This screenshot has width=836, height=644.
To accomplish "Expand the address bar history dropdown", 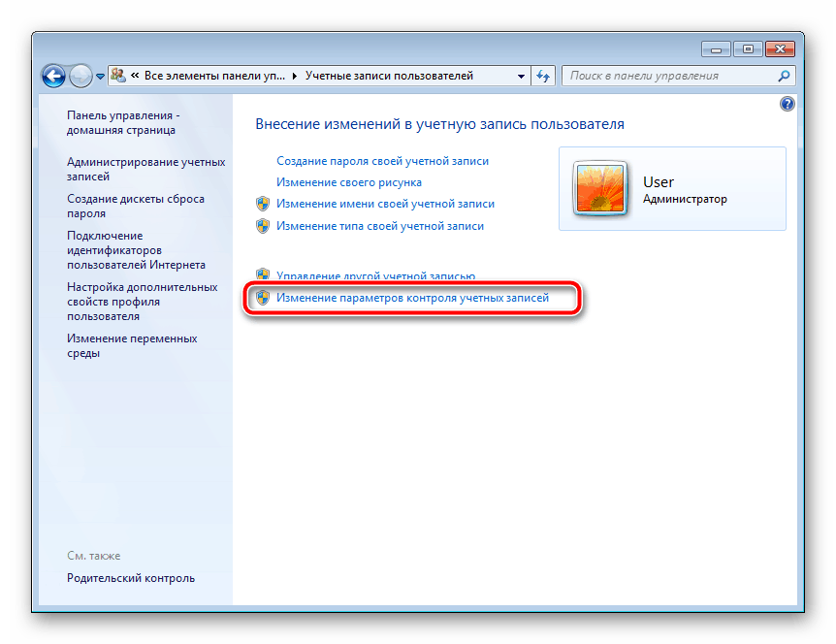I will coord(521,77).
